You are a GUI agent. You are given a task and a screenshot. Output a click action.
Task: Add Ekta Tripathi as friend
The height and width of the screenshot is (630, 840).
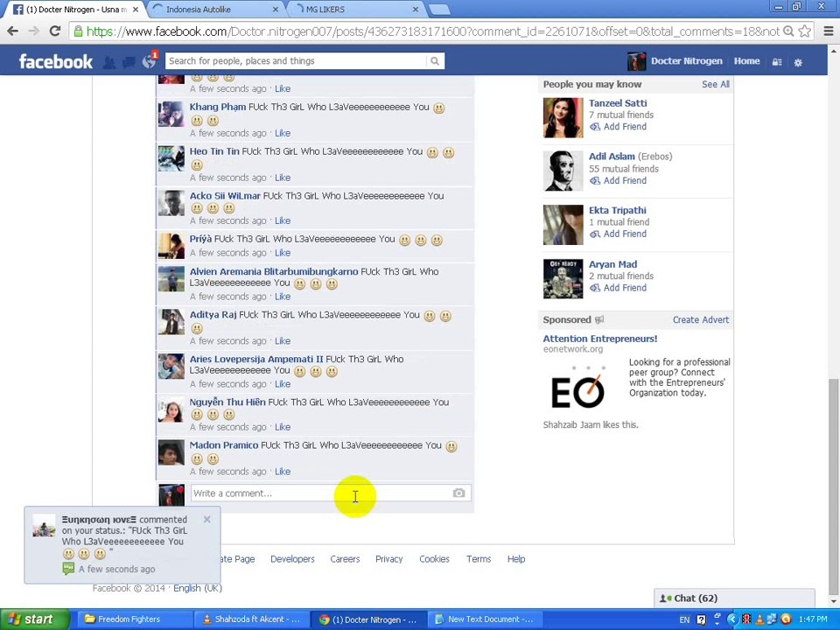pos(619,234)
